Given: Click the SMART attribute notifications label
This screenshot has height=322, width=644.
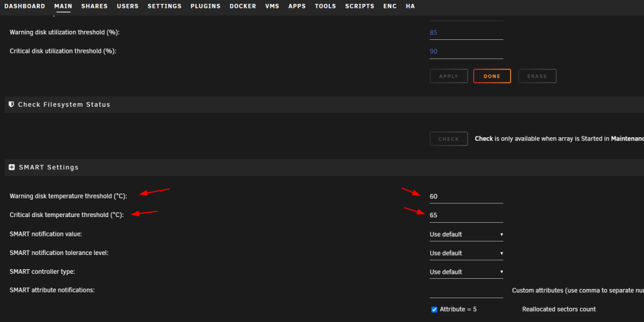Looking at the screenshot, I should point(52,290).
